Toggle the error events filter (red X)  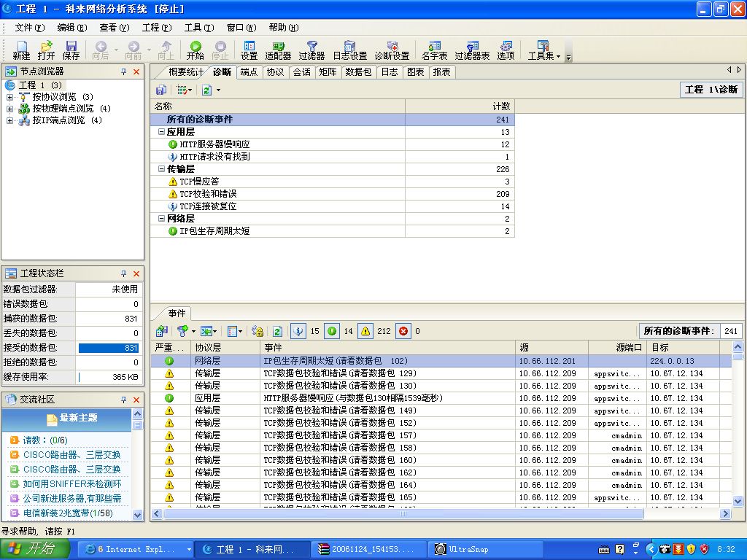pyautogui.click(x=403, y=331)
